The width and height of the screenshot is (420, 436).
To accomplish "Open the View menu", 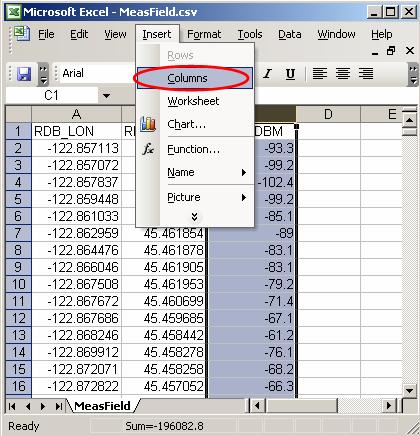I will tap(115, 34).
